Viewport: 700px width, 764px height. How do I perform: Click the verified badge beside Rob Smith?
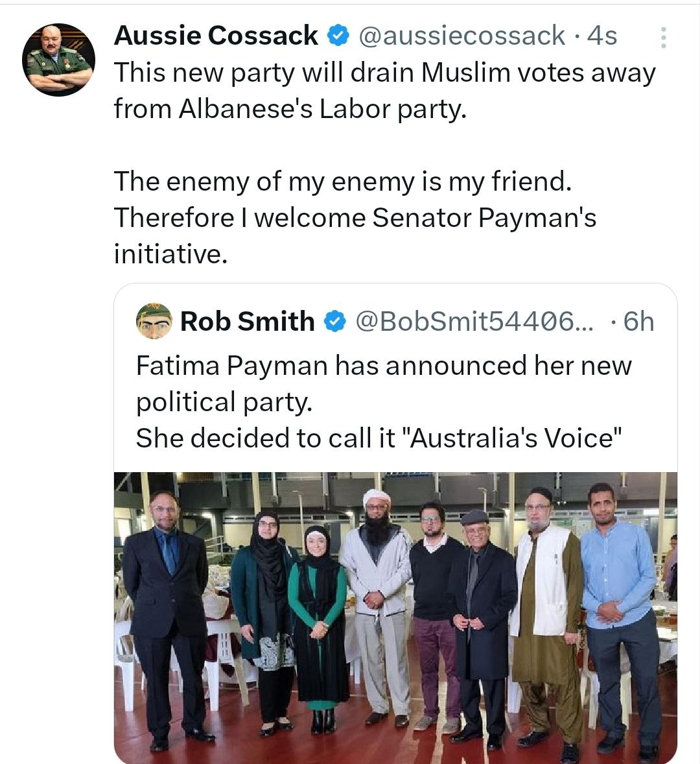pyautogui.click(x=334, y=322)
